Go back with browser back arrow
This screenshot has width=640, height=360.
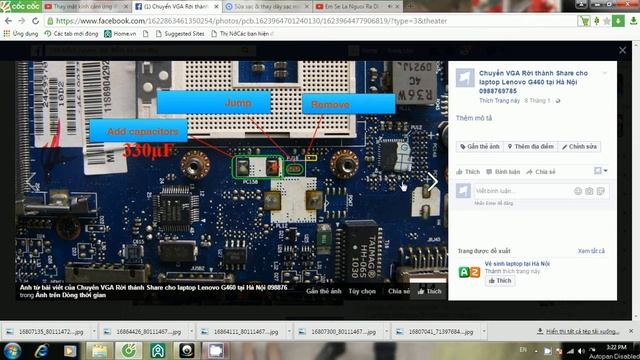coord(9,21)
